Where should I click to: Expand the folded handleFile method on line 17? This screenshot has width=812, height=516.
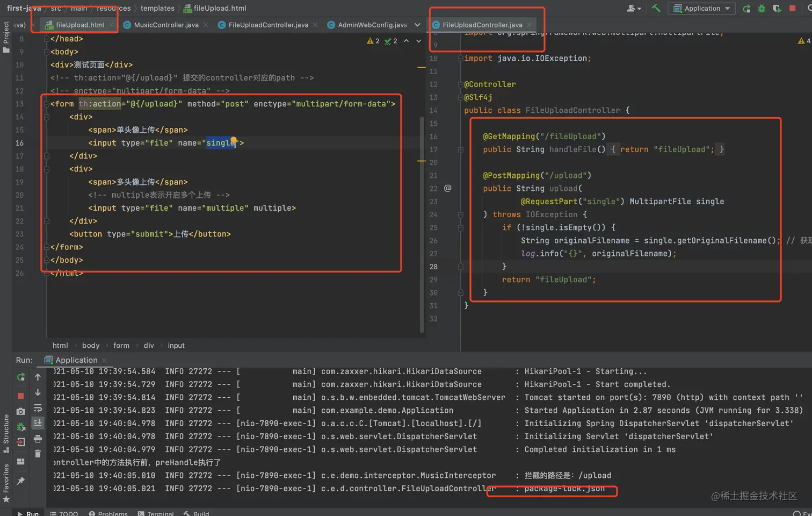point(460,149)
